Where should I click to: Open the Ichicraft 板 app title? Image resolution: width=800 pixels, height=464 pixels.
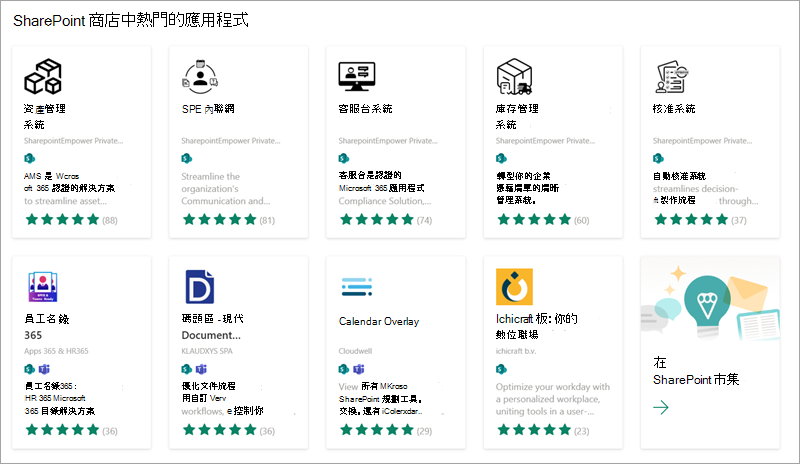click(537, 327)
